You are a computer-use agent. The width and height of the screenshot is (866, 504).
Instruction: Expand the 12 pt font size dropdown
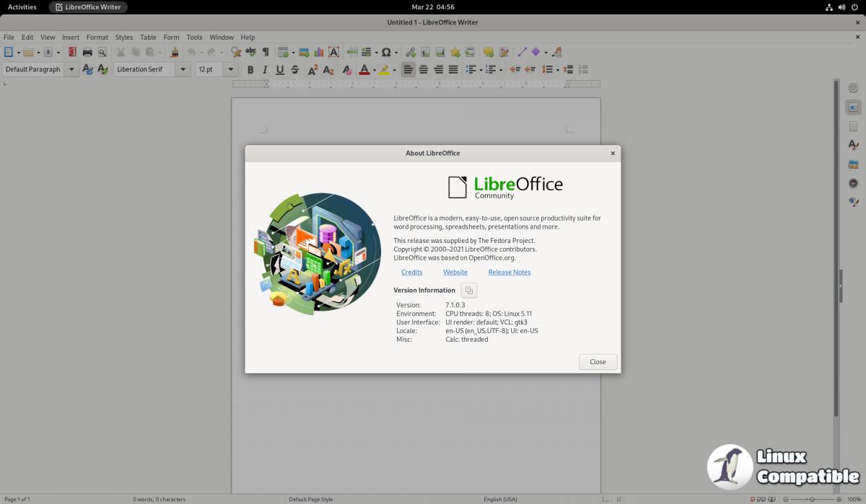231,70
